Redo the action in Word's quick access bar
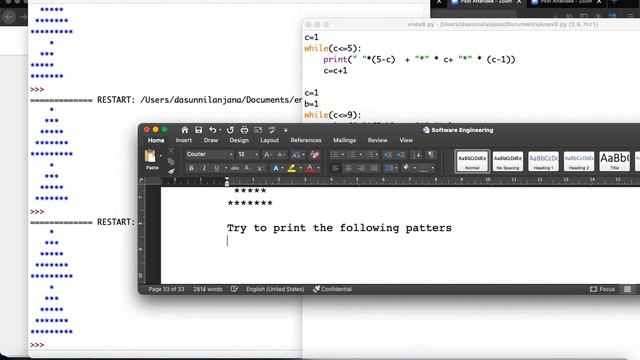This screenshot has height=360, width=640. pyautogui.click(x=230, y=130)
